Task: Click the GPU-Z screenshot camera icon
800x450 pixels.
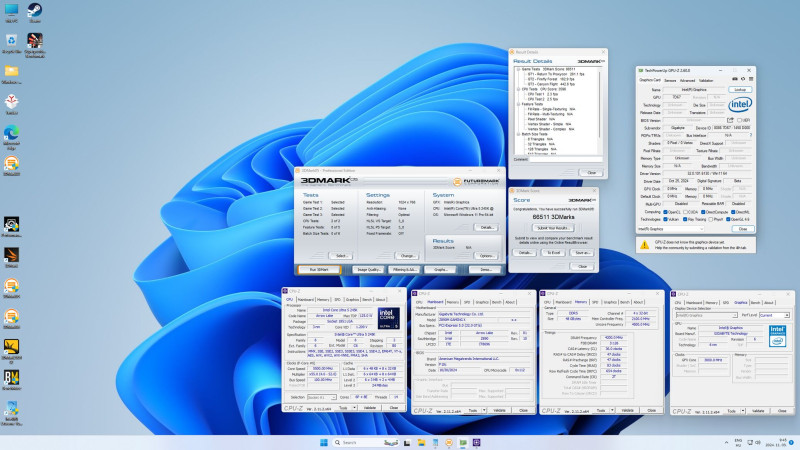Action: [x=735, y=79]
